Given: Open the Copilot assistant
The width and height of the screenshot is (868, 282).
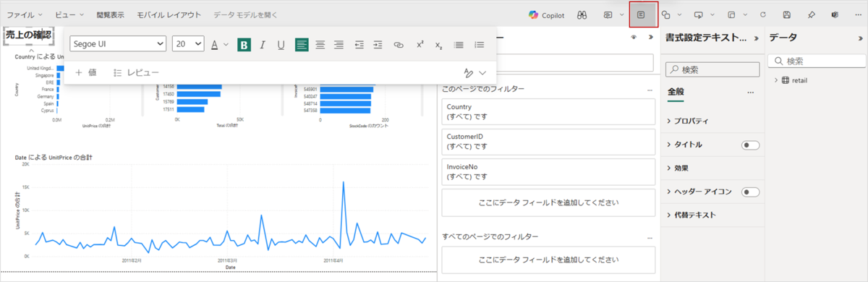Looking at the screenshot, I should coord(546,14).
